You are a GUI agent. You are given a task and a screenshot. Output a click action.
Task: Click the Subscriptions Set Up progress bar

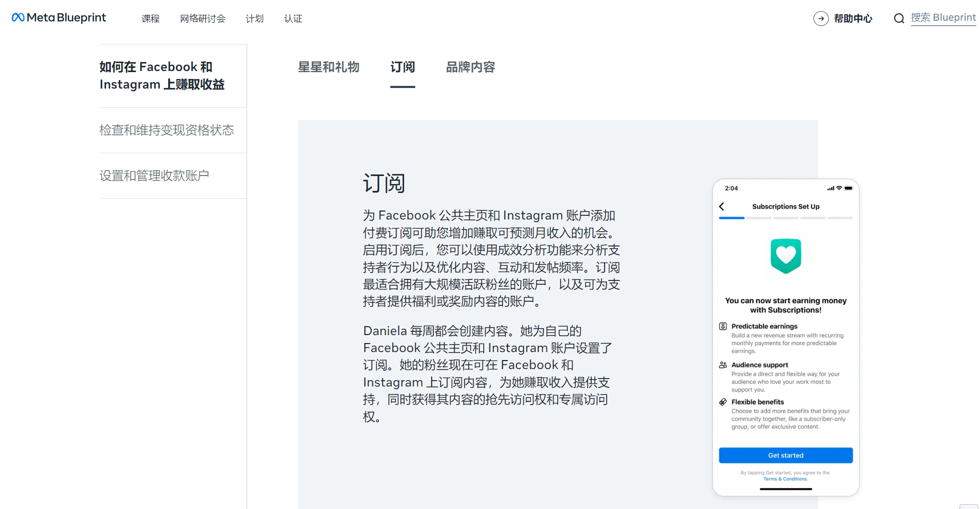[785, 217]
